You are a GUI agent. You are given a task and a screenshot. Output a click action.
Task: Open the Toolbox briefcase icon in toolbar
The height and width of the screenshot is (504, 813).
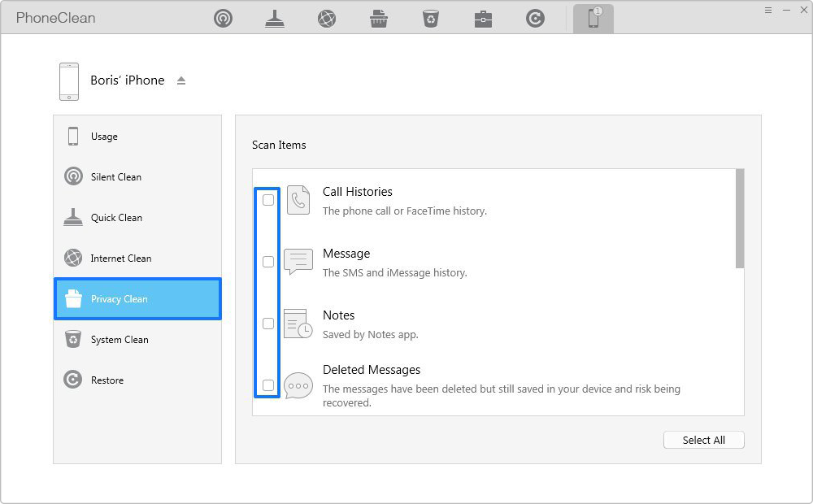tap(483, 18)
